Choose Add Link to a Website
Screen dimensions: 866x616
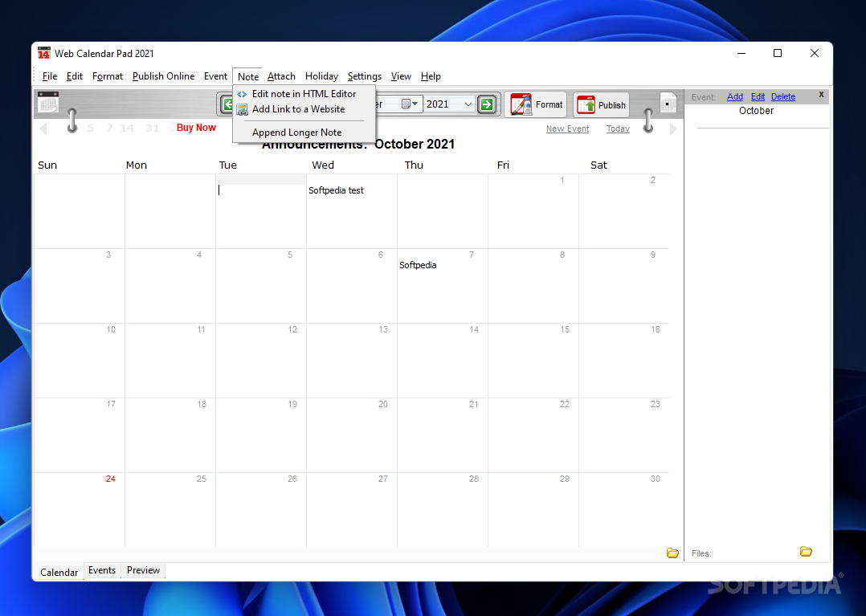304,109
